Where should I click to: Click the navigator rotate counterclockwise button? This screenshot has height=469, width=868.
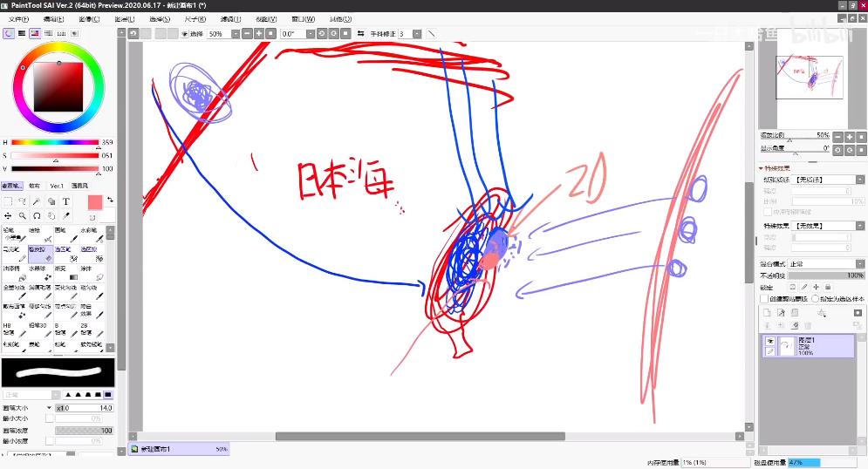[838, 150]
